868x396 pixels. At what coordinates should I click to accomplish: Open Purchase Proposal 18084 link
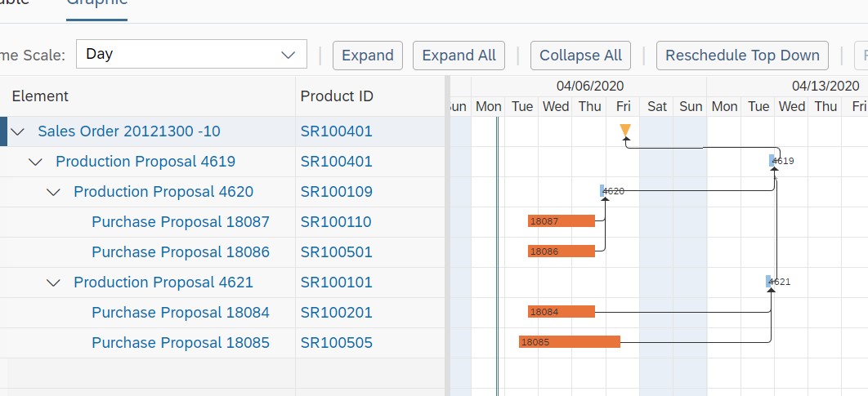[x=181, y=313]
